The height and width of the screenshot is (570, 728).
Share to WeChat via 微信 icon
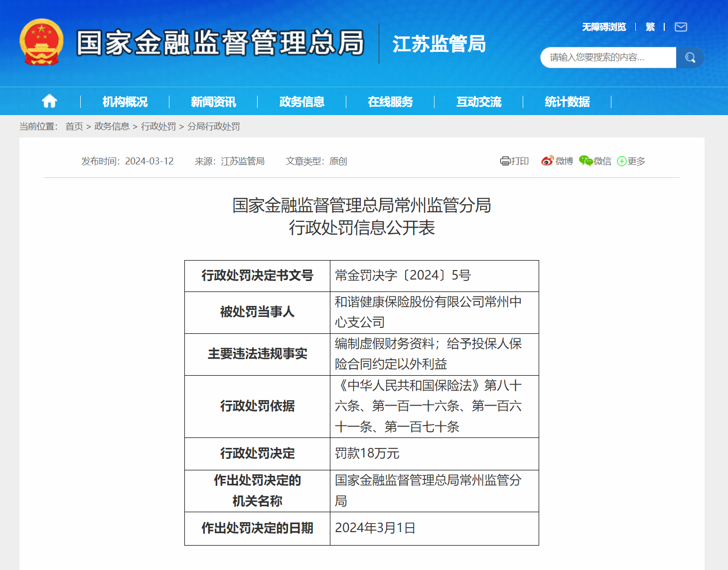click(x=595, y=161)
